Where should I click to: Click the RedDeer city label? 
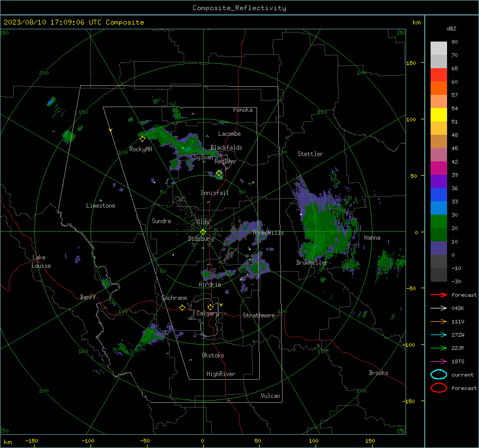[x=226, y=161]
